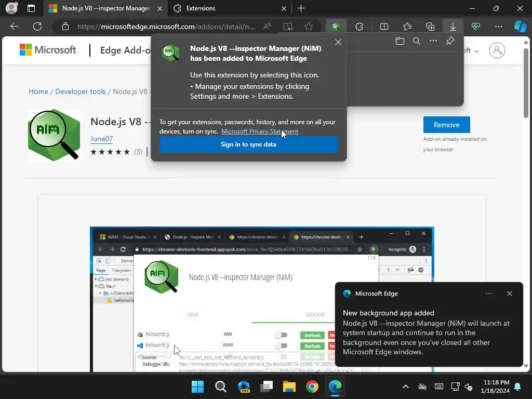Launch Copilot sidebar icon
The height and width of the screenshot is (399, 532).
(520, 26)
